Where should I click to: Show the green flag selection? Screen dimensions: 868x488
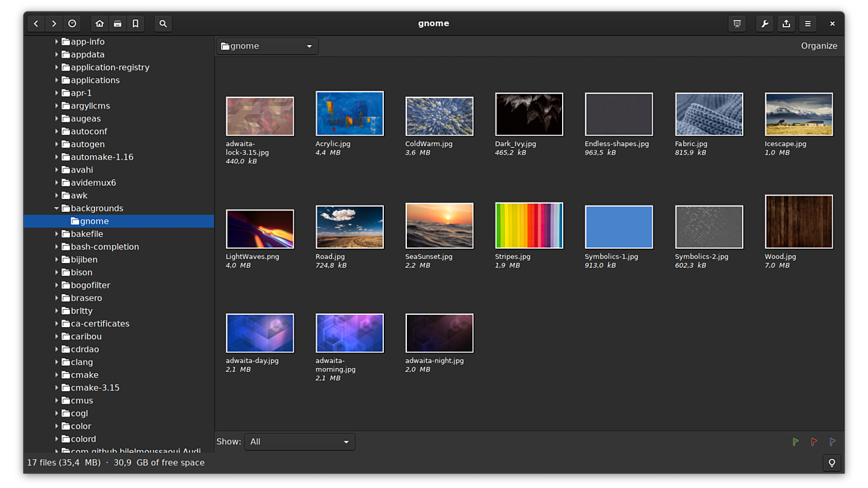[795, 442]
